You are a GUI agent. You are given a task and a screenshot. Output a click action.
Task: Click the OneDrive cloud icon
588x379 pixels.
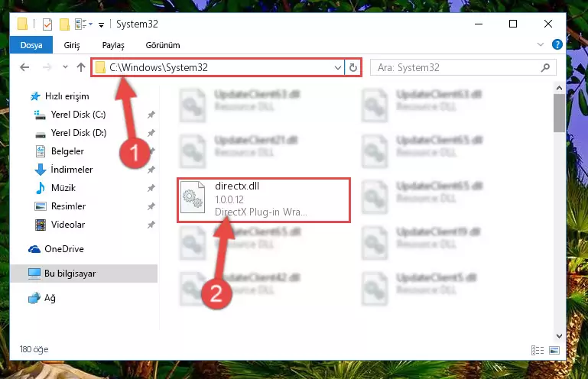pyautogui.click(x=34, y=249)
